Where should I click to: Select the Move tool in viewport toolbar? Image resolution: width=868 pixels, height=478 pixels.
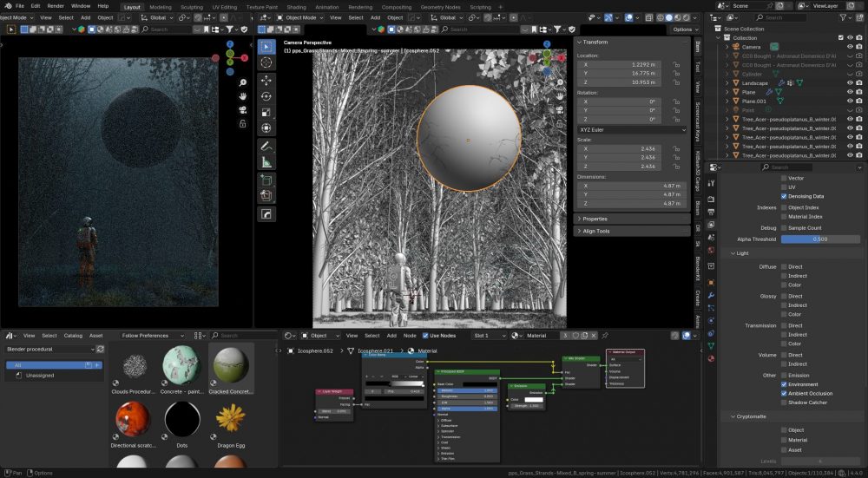266,79
